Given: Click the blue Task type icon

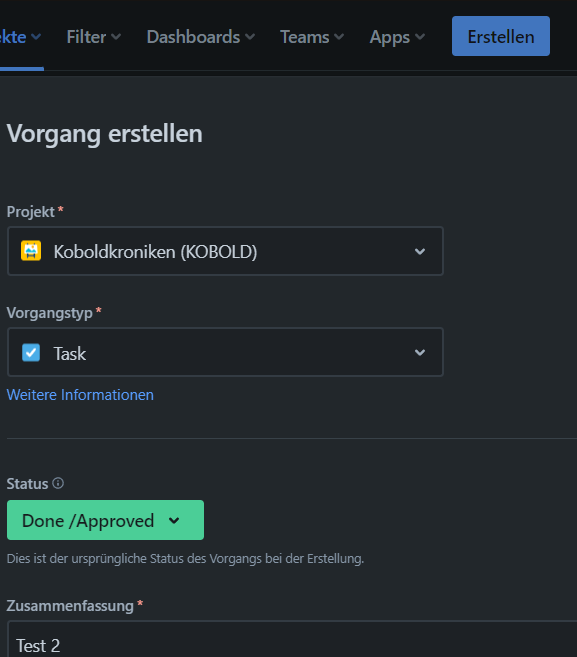Looking at the screenshot, I should (31, 352).
